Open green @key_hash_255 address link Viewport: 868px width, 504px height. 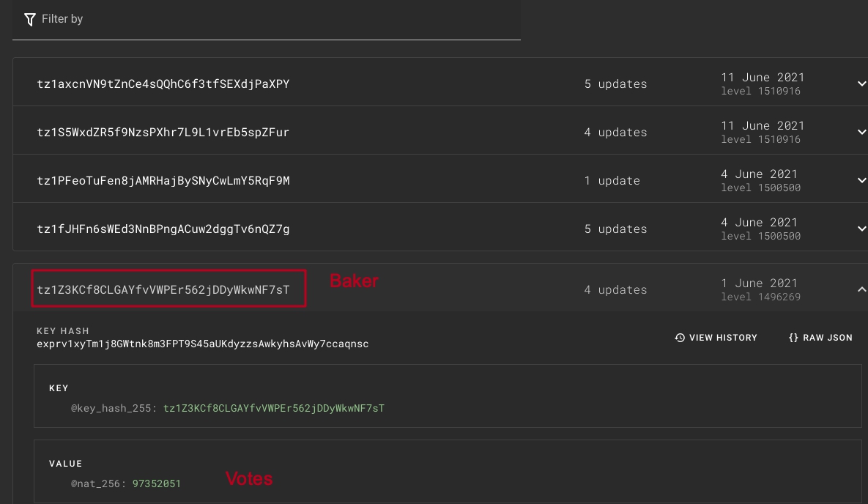(273, 408)
